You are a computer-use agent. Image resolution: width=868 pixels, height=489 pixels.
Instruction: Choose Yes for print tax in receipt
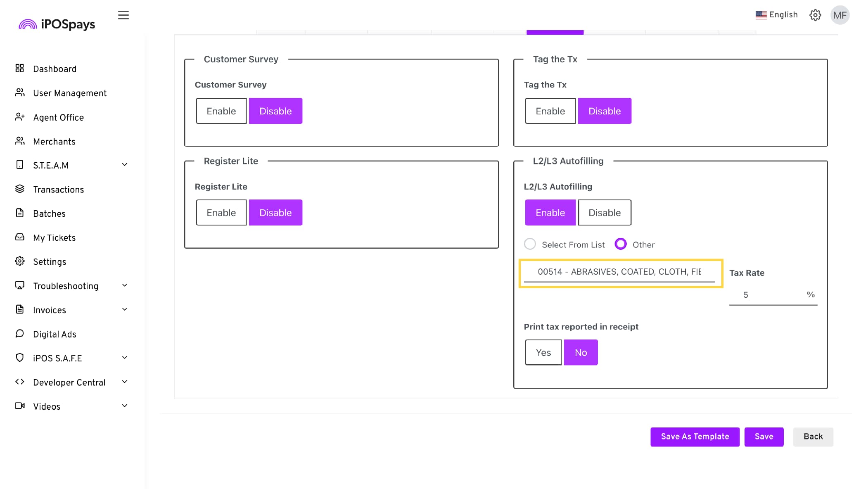543,352
